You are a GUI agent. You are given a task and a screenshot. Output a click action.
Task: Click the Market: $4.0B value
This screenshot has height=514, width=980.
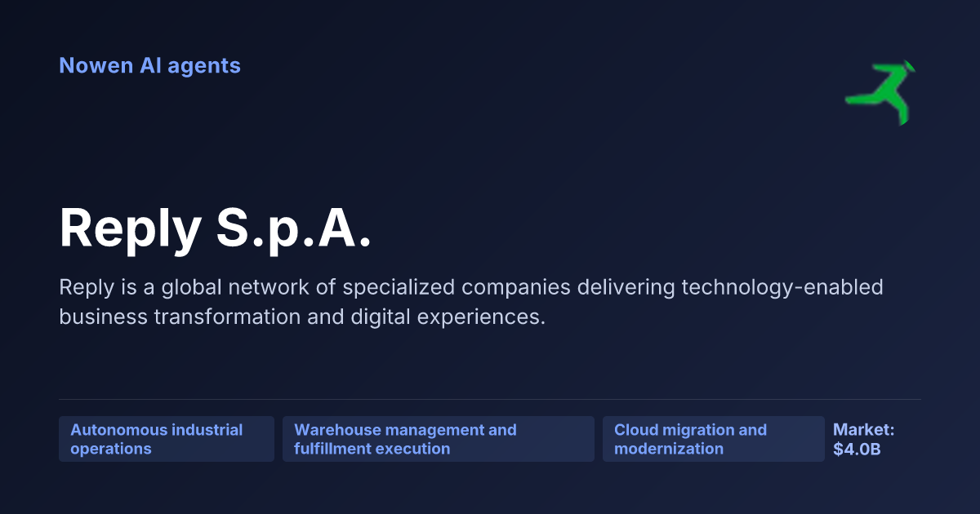click(x=864, y=439)
